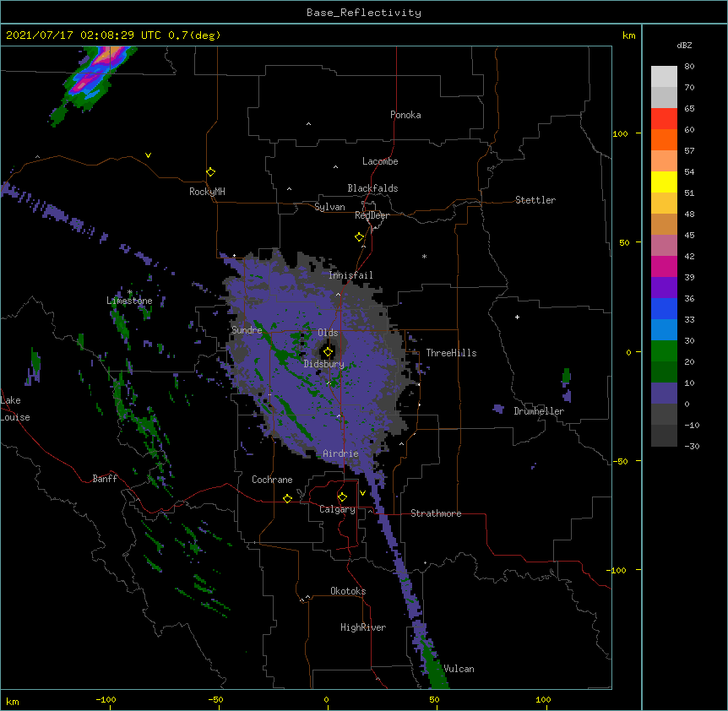
Task: Click the yellow diamond marker above RockyMH
Action: point(210,172)
